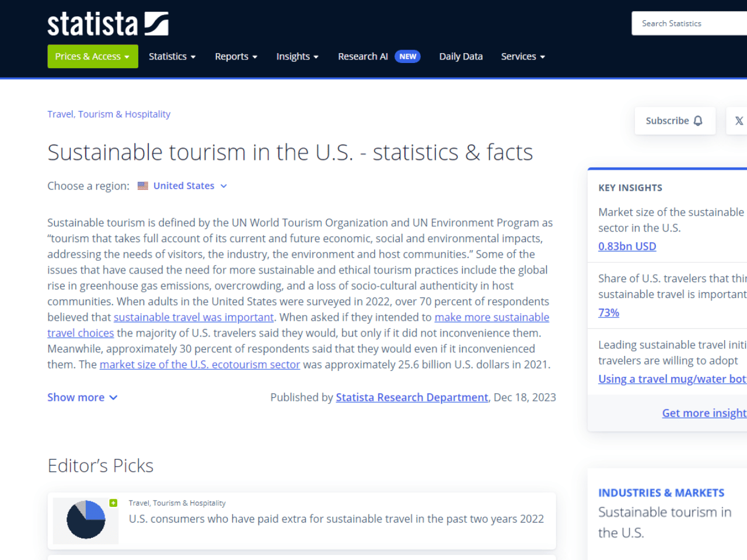Open the pie chart thumbnail in Editor's Picks
Screen dimensions: 747x560
(x=86, y=520)
